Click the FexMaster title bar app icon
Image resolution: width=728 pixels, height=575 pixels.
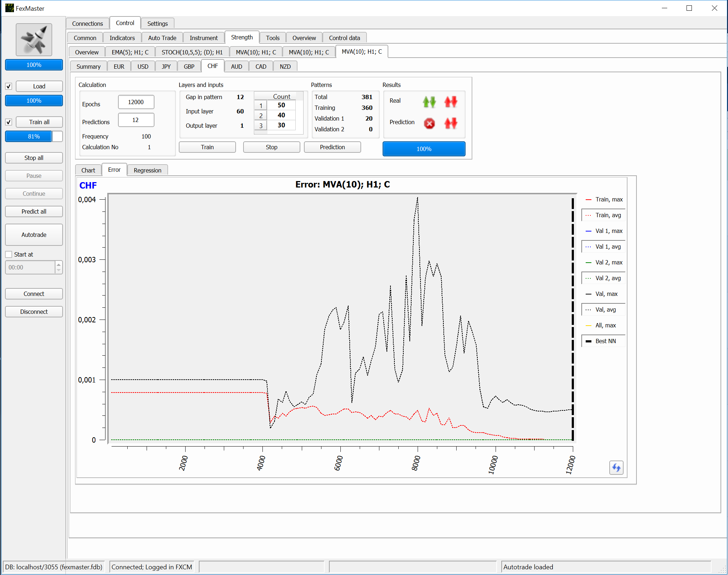tap(9, 8)
